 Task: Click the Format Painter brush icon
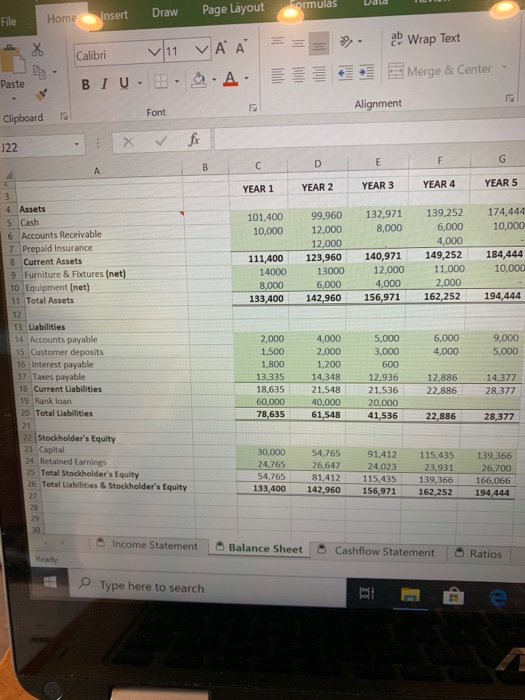coord(41,94)
